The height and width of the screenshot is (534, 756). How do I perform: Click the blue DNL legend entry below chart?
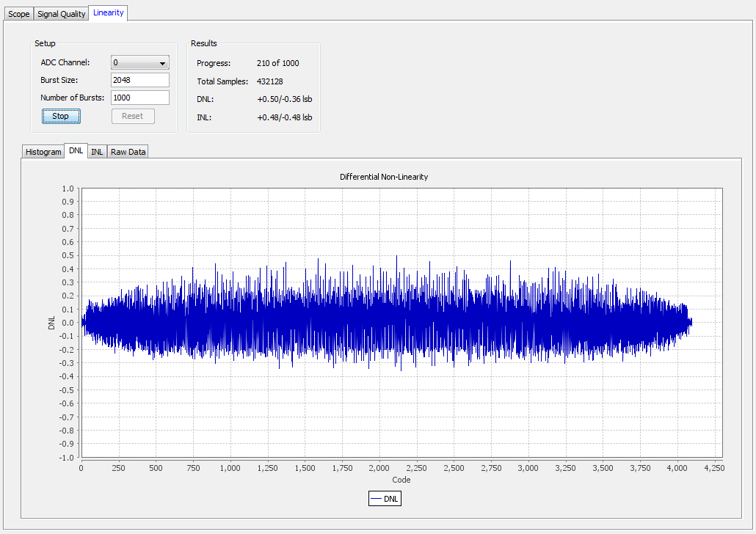point(385,499)
